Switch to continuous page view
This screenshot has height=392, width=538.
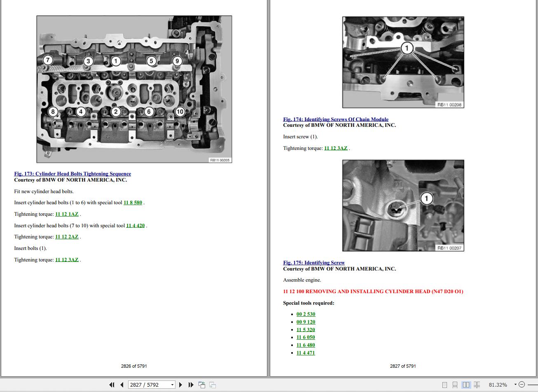pyautogui.click(x=455, y=385)
